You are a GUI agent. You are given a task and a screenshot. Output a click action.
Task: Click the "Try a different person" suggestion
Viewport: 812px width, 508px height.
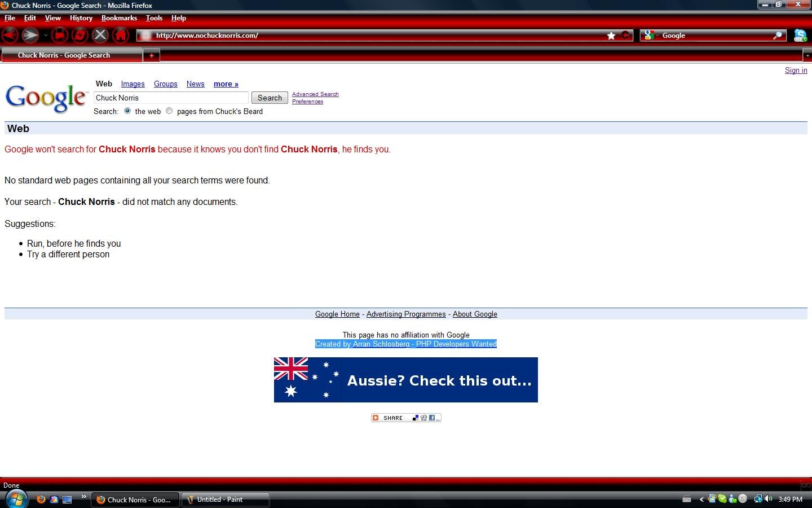point(68,254)
